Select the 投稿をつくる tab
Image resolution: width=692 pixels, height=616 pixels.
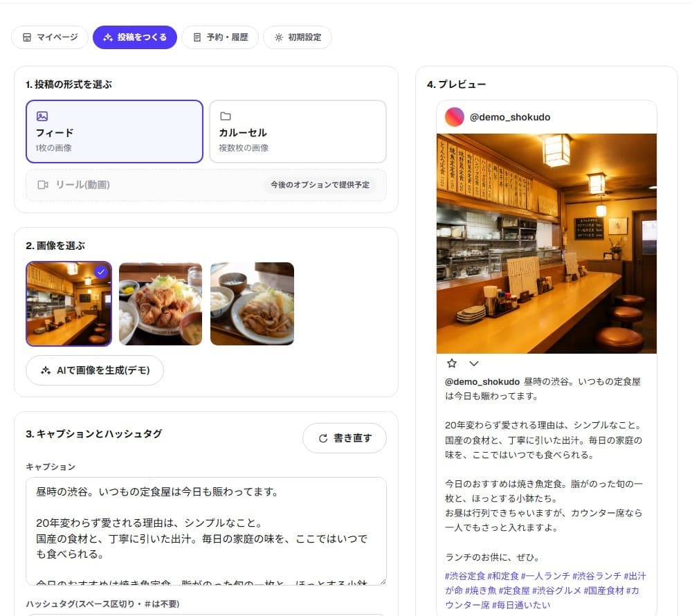(x=135, y=37)
